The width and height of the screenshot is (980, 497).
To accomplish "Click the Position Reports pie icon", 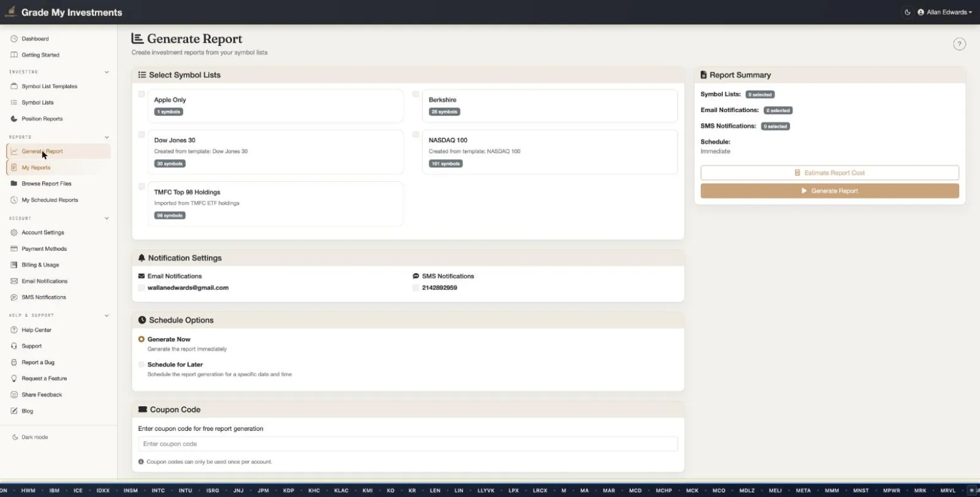I will tap(14, 119).
